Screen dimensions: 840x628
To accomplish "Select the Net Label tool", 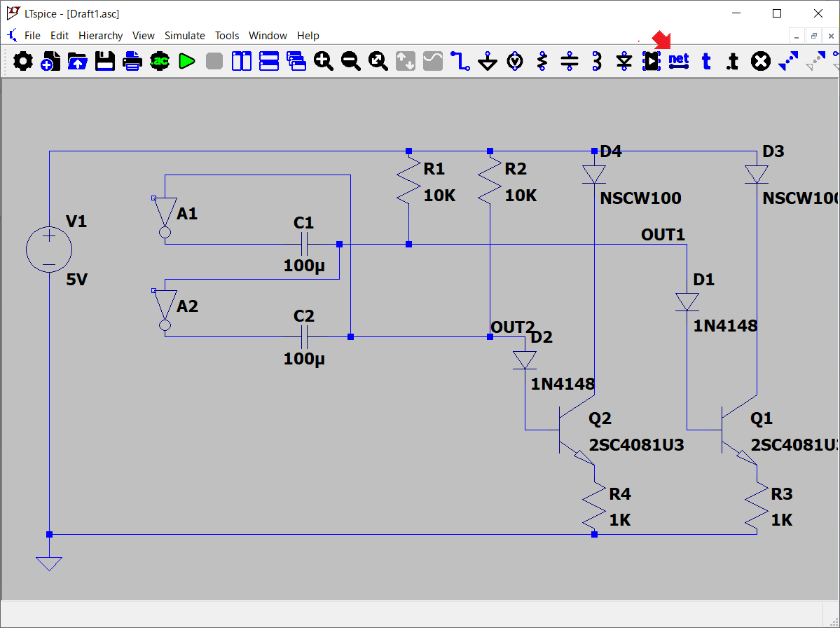I will click(x=679, y=62).
